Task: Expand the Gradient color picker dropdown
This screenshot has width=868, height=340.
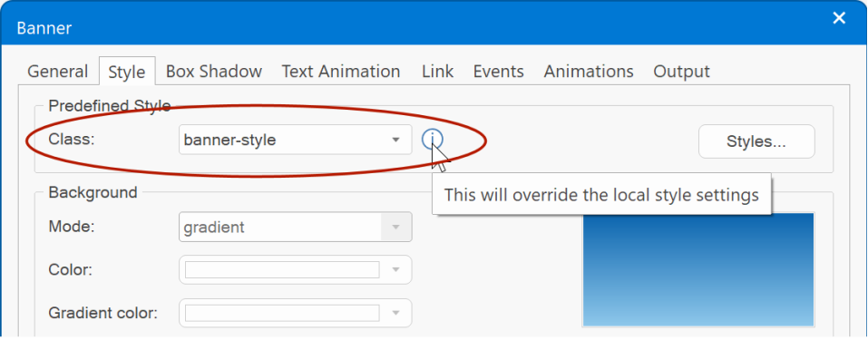Action: point(395,313)
